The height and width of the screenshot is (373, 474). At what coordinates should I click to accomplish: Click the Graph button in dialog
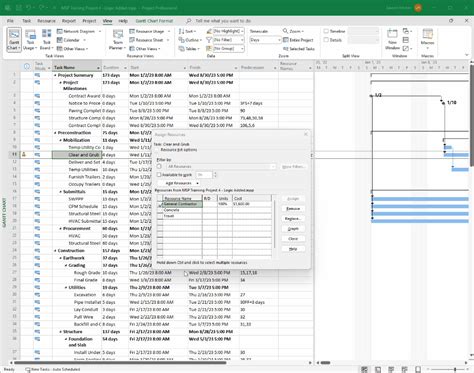pyautogui.click(x=293, y=229)
